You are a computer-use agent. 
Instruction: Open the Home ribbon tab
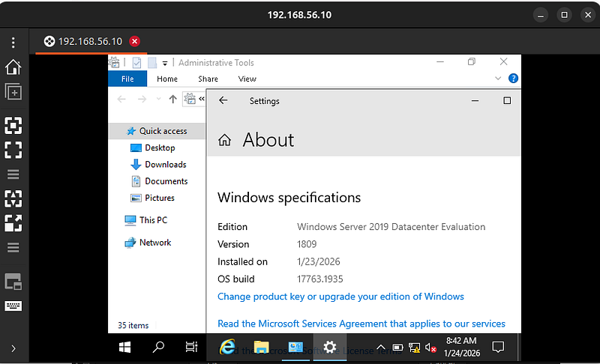click(x=167, y=79)
